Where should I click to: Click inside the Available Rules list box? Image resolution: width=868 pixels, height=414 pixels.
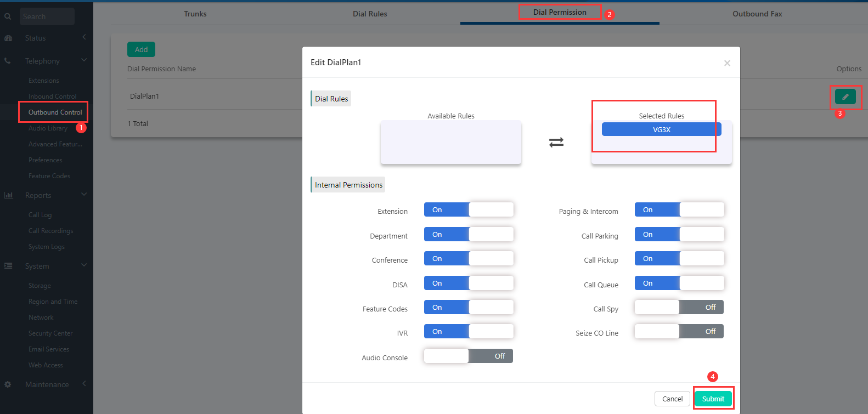tap(451, 142)
